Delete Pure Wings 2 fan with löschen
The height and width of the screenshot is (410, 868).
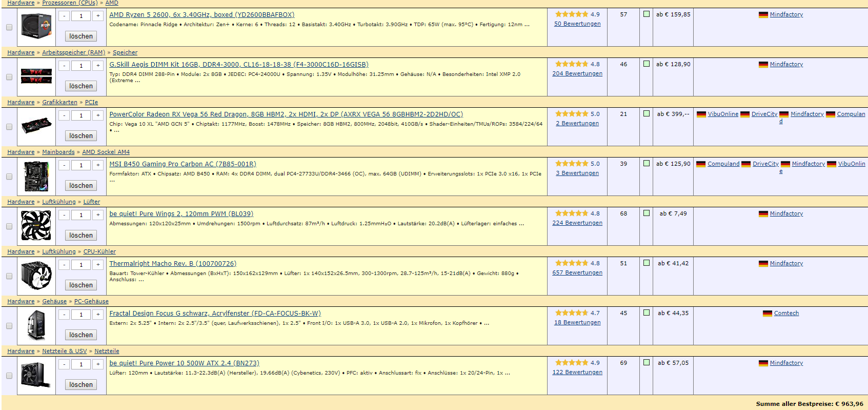tap(81, 236)
